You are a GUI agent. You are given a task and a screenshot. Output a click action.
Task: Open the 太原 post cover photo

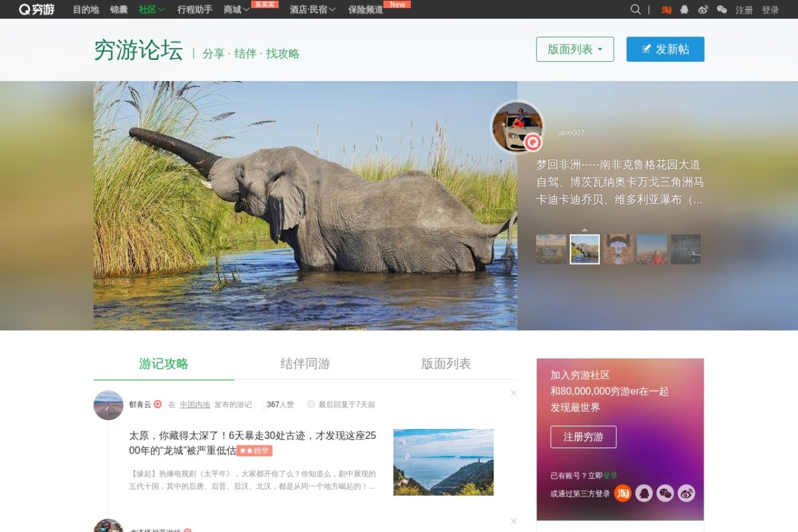(x=444, y=462)
